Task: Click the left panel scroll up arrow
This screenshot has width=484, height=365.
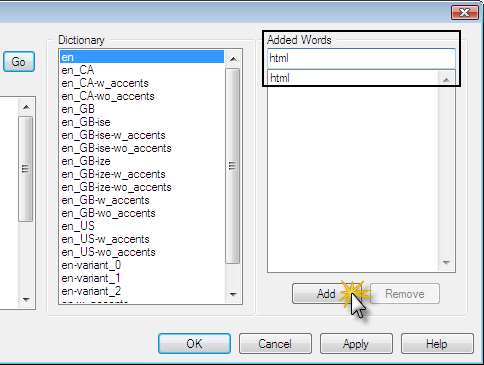Action: [x=26, y=107]
